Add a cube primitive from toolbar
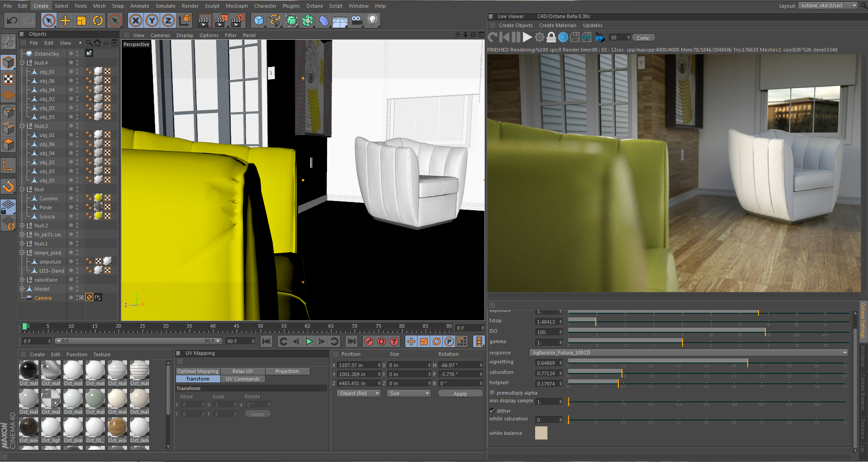 259,21
